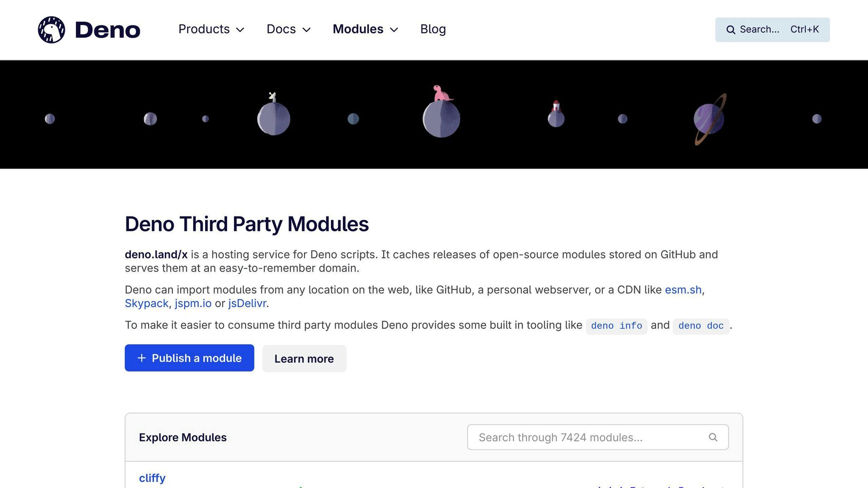The height and width of the screenshot is (488, 868).
Task: Click the jsDelivr link
Action: click(247, 303)
